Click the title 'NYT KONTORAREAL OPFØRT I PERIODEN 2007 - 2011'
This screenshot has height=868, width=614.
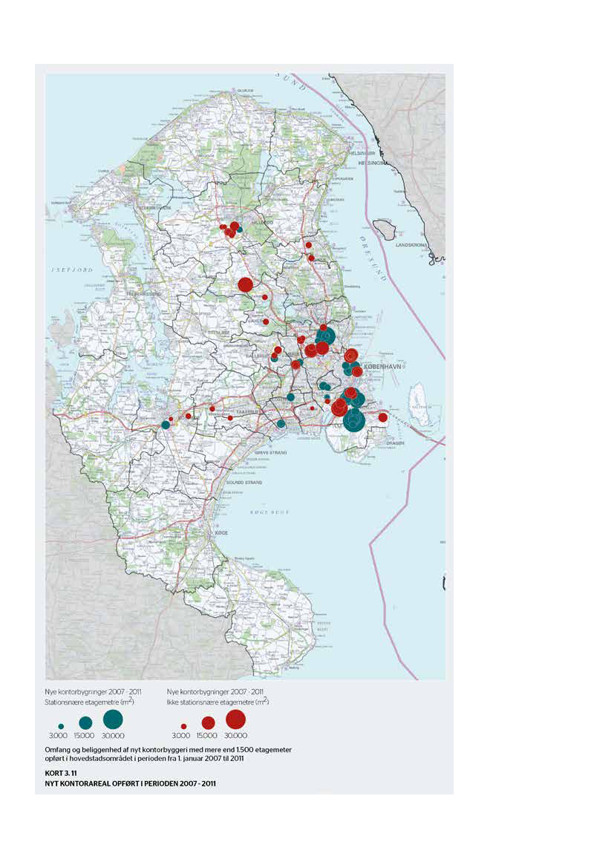pyautogui.click(x=131, y=784)
